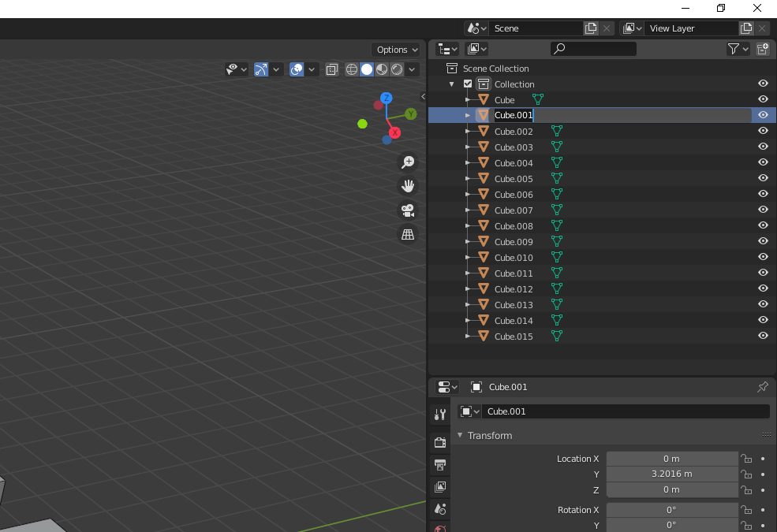This screenshot has width=777, height=532.
Task: Click the mesh data icon next to Cube
Action: [538, 99]
